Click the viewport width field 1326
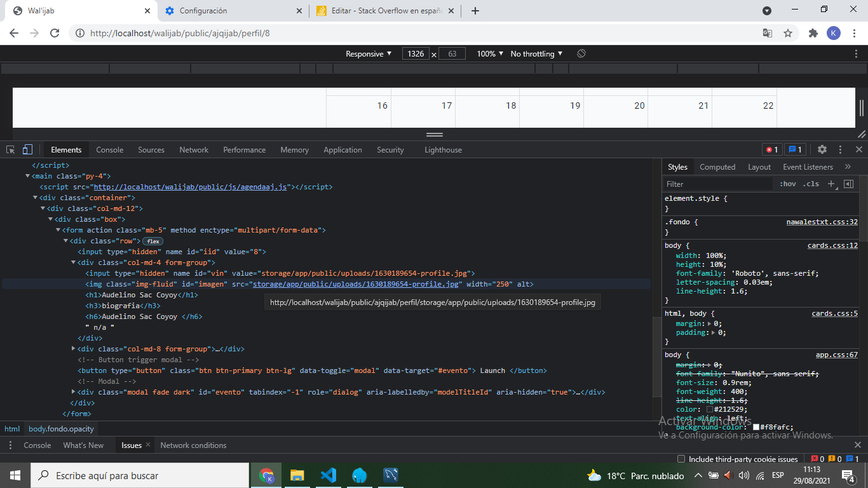 coord(416,54)
